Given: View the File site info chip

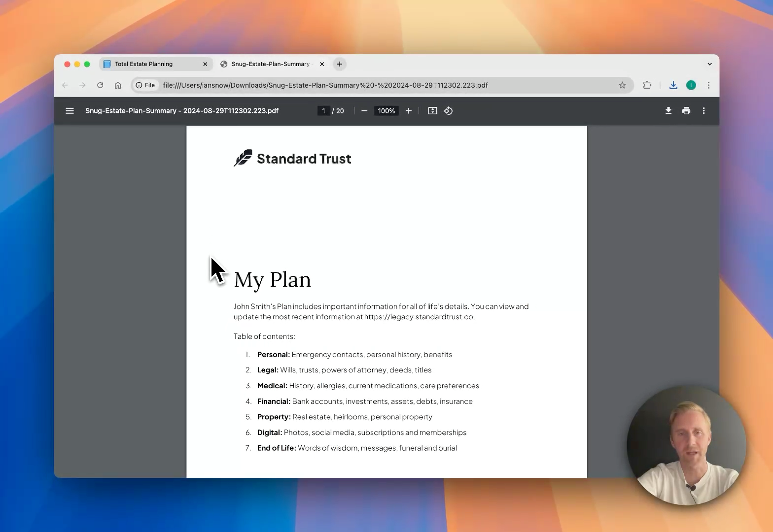Looking at the screenshot, I should tap(146, 85).
